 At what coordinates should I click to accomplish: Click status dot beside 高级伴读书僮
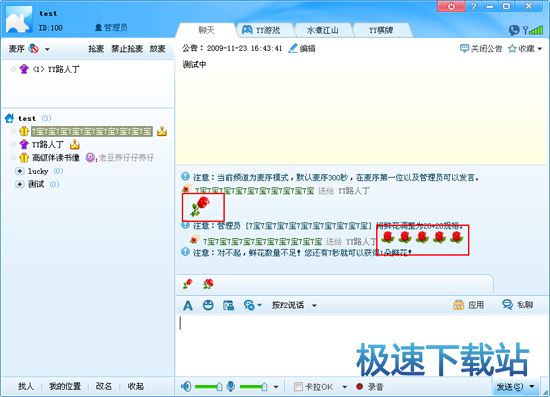click(13, 158)
